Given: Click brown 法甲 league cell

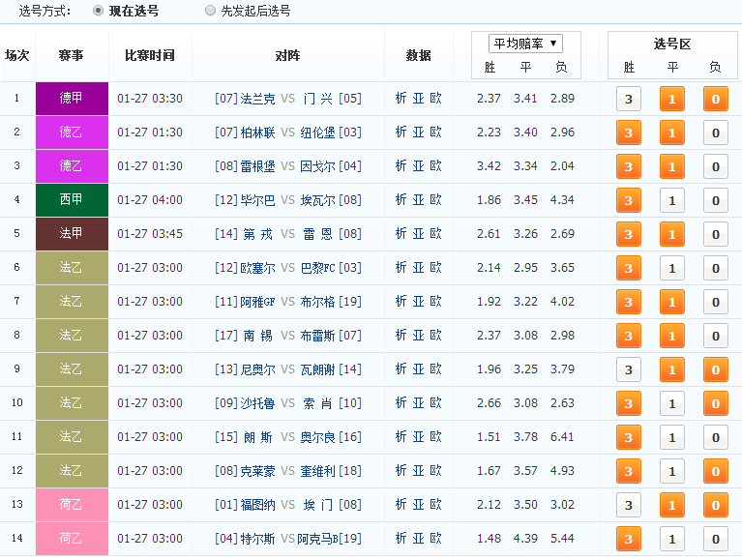Looking at the screenshot, I should (72, 234).
